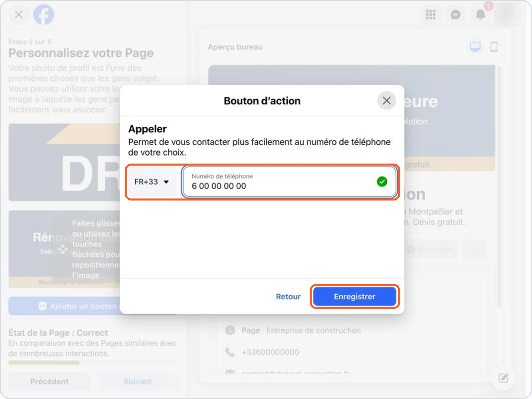Open the apps grid menu icon
The width and height of the screenshot is (532, 399).
(431, 15)
